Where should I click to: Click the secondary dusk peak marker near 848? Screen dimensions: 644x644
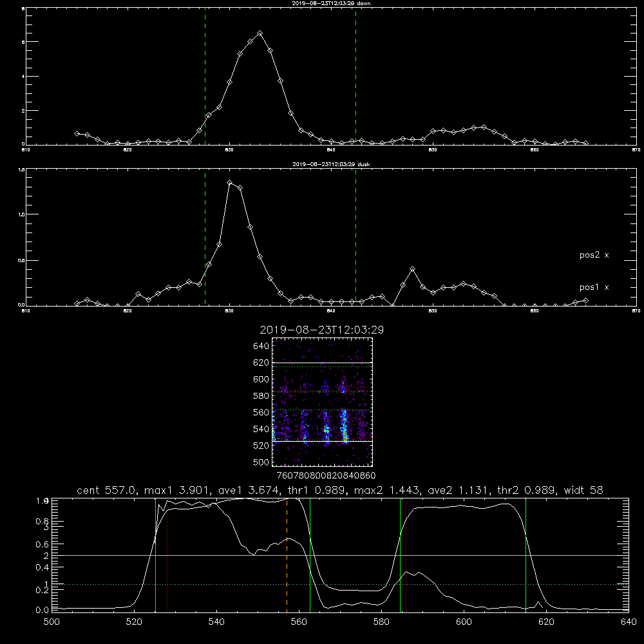pos(413,269)
